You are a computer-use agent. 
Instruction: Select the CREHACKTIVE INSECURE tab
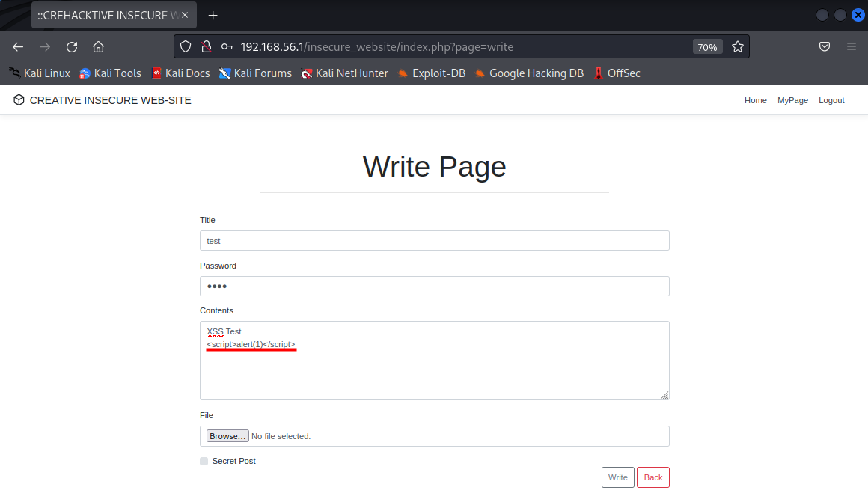(114, 16)
